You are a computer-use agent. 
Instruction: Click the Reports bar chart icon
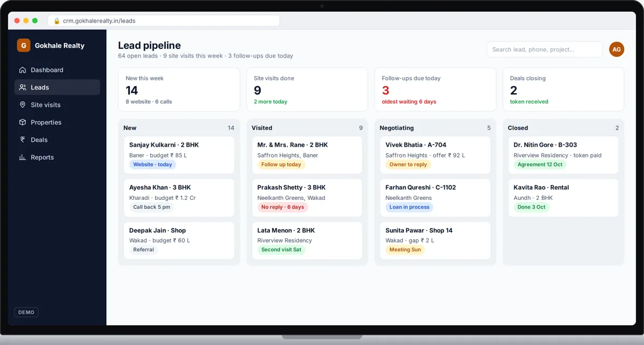(23, 157)
